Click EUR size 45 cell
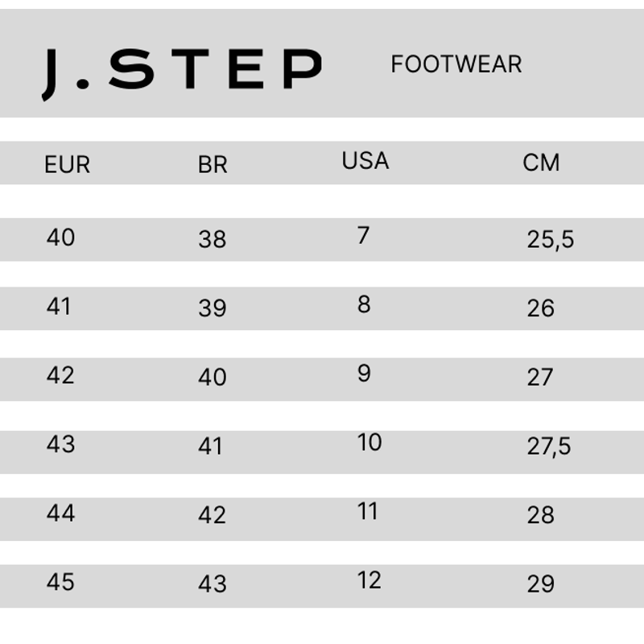This screenshot has width=644, height=644. [60, 582]
